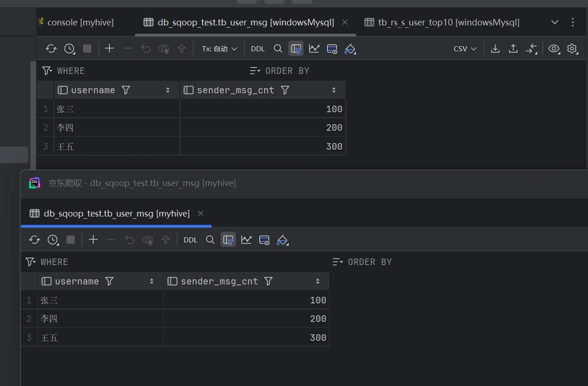588x386 pixels.
Task: Preview pending changes in windowsMysql toolbar
Action: [x=164, y=48]
